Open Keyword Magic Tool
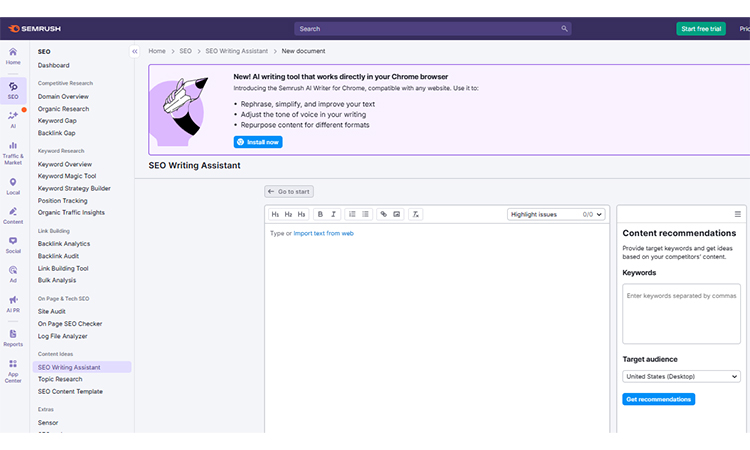Image resolution: width=750 pixels, height=450 pixels. pyautogui.click(x=67, y=176)
